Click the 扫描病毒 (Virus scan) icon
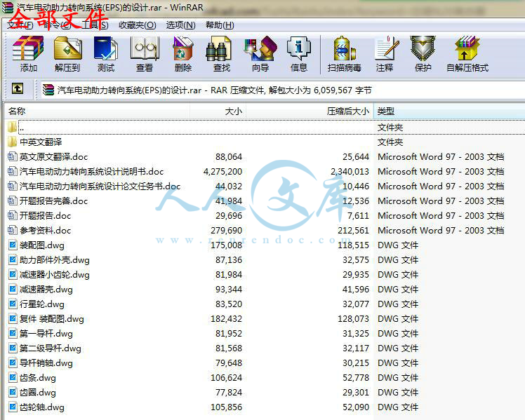Screen dimensions: 525x420 (x=345, y=49)
